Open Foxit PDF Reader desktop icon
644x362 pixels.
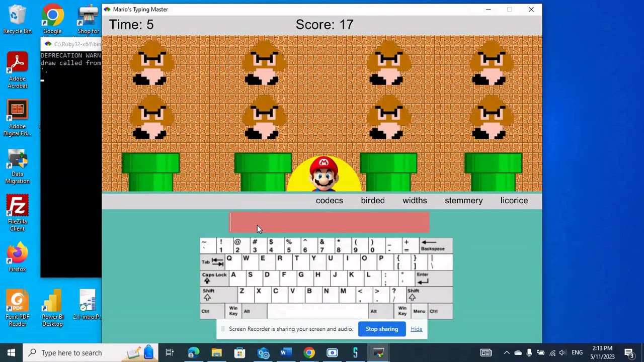17,309
